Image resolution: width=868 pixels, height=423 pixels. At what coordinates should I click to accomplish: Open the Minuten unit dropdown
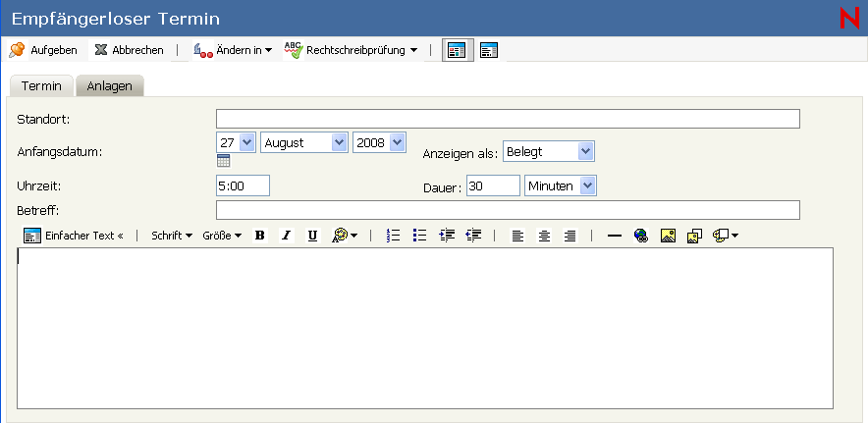(x=561, y=185)
